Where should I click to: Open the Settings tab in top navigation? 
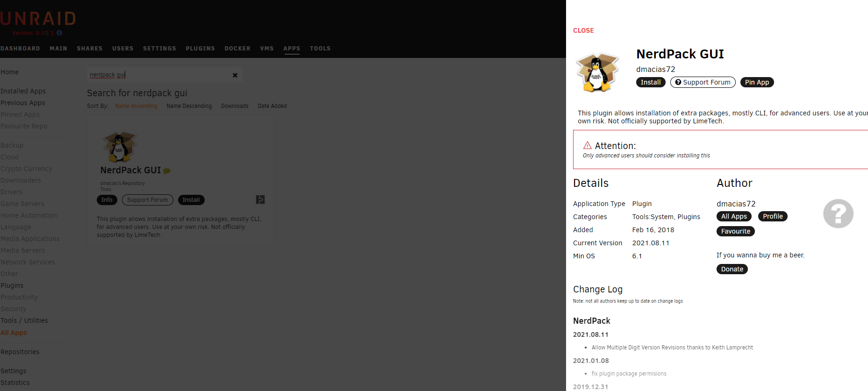click(x=160, y=49)
